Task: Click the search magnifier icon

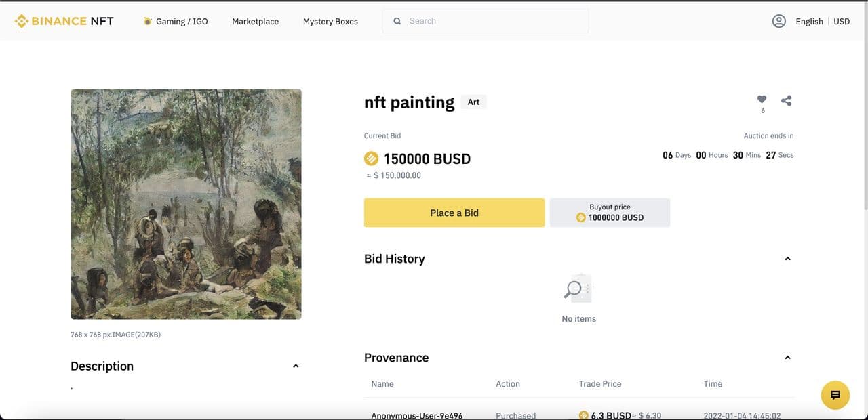Action: [397, 21]
